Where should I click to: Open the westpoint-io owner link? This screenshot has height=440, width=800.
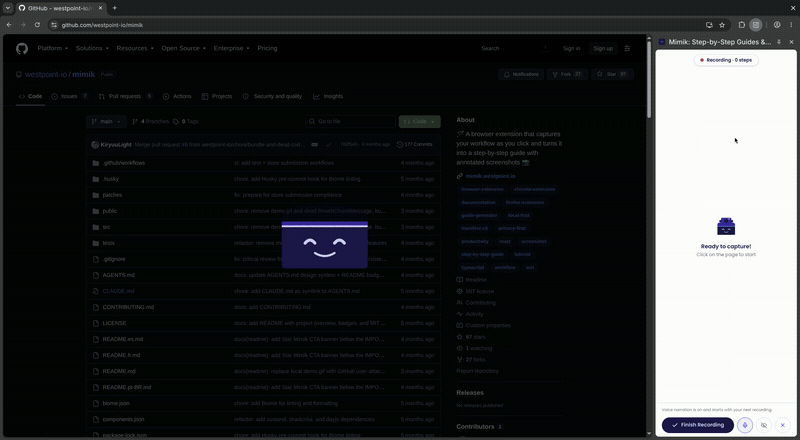[46, 75]
